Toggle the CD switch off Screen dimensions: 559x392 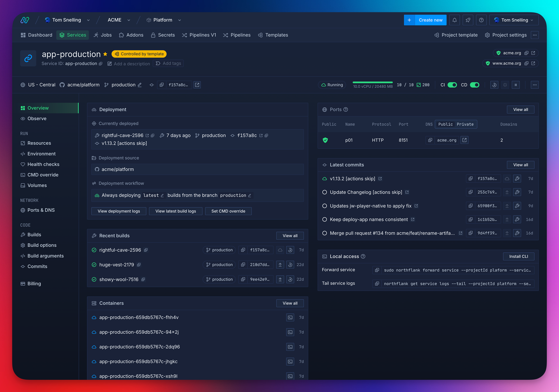pyautogui.click(x=475, y=85)
